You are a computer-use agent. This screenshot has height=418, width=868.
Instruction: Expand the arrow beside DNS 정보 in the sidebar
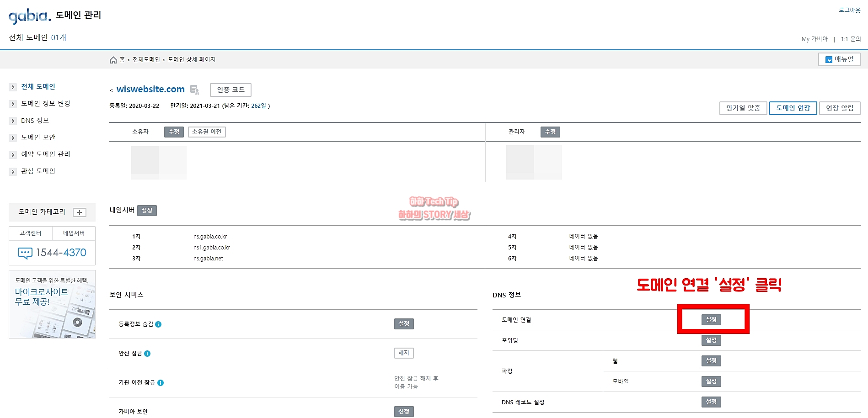point(13,121)
